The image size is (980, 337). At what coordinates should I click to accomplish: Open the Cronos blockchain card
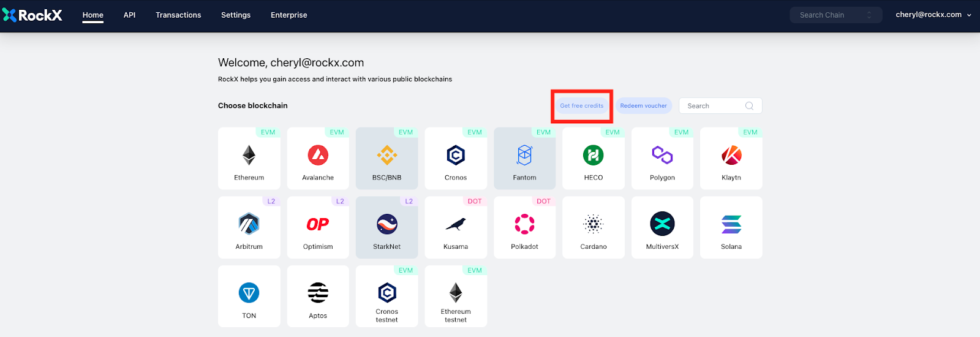(x=456, y=159)
